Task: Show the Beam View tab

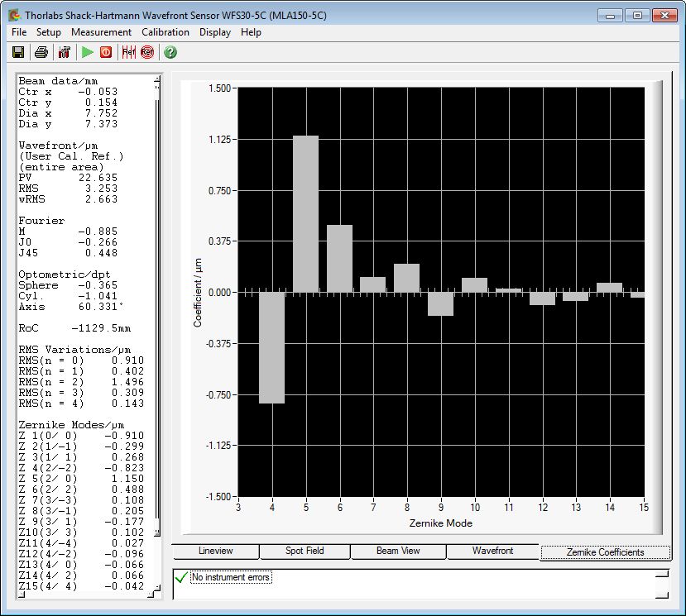Action: pyautogui.click(x=398, y=552)
